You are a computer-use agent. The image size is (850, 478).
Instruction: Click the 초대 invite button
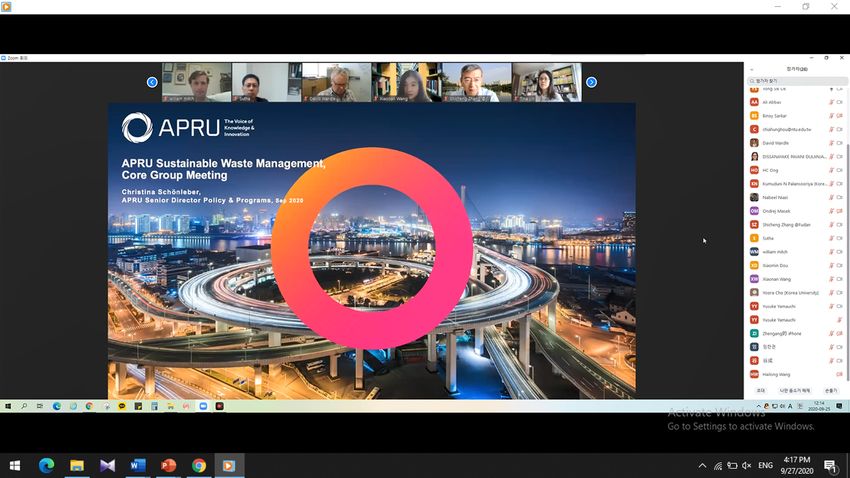click(761, 391)
